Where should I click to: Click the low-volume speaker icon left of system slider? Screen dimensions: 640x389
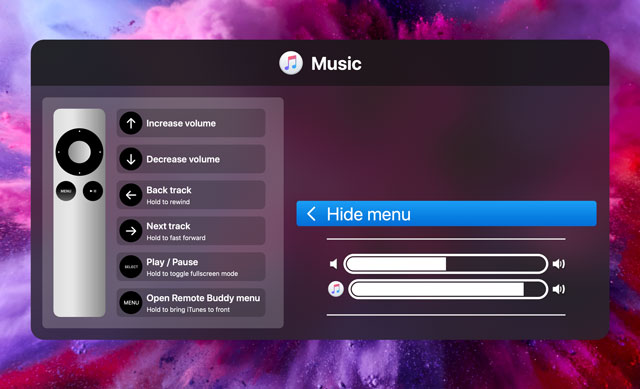coord(333,264)
